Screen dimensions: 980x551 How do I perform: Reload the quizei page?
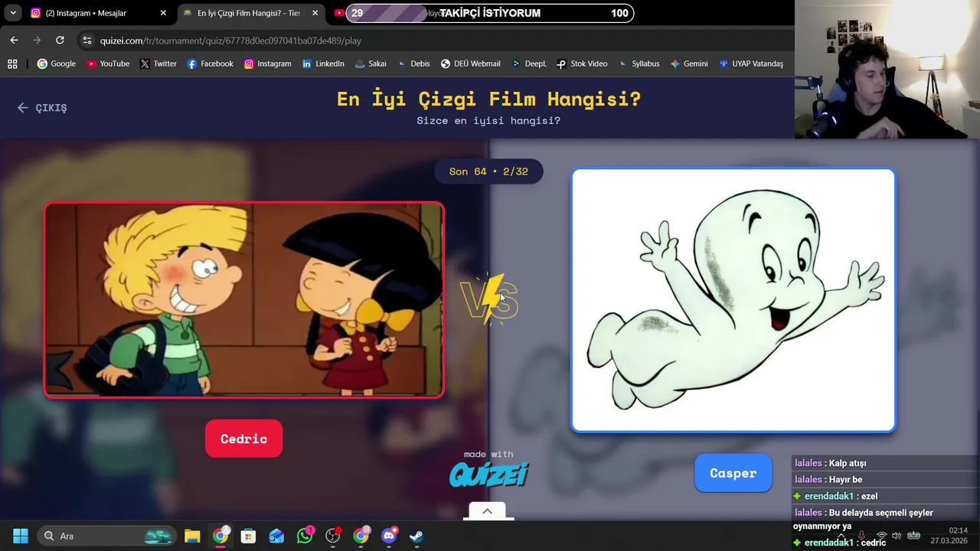click(x=60, y=40)
